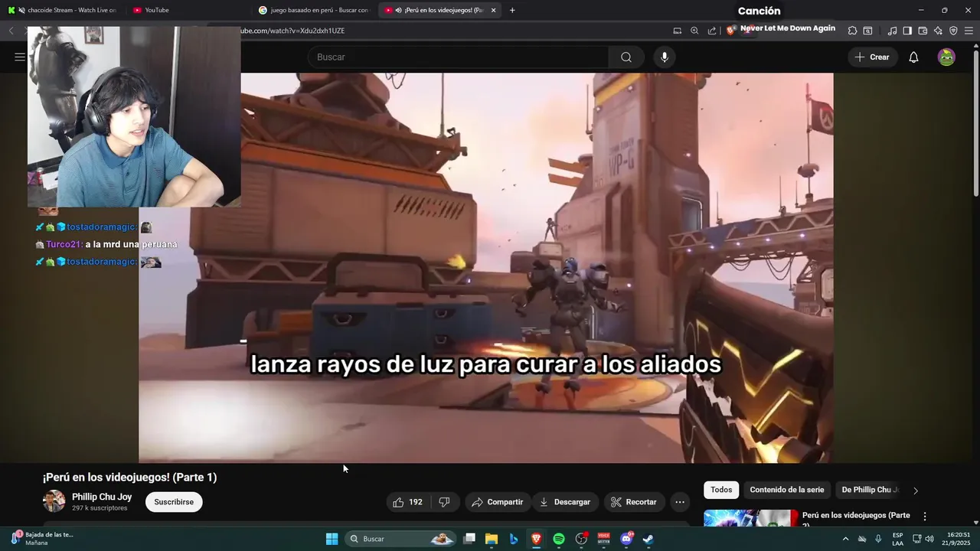
Task: Click the Recortar clip button
Action: tap(634, 502)
